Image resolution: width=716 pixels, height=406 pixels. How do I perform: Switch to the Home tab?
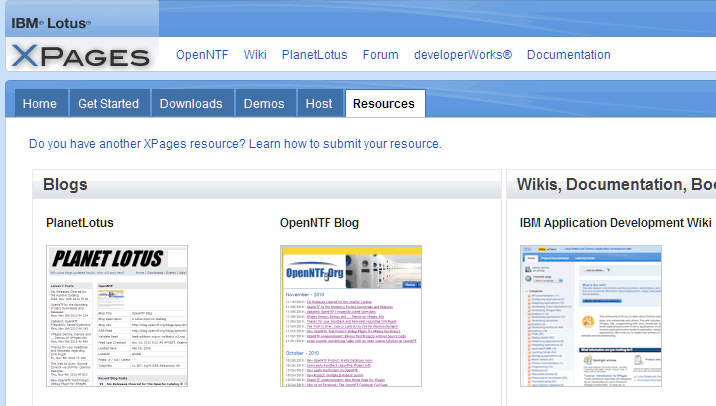[40, 104]
